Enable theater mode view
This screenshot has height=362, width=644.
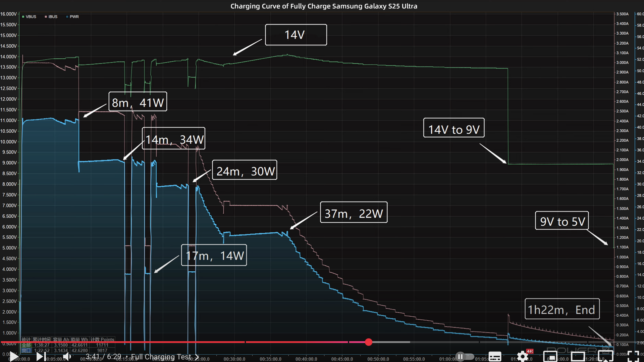(578, 356)
